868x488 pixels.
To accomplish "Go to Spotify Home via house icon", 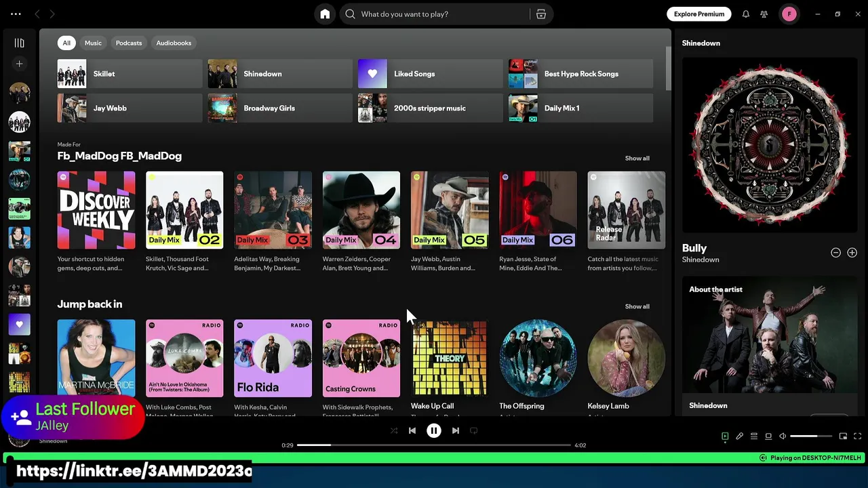I will pyautogui.click(x=325, y=14).
